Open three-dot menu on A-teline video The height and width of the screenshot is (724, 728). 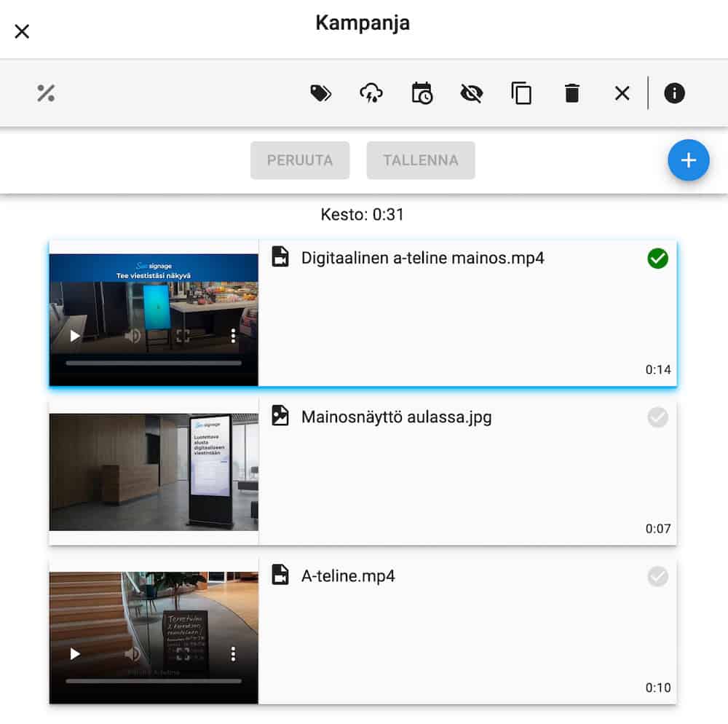[233, 654]
